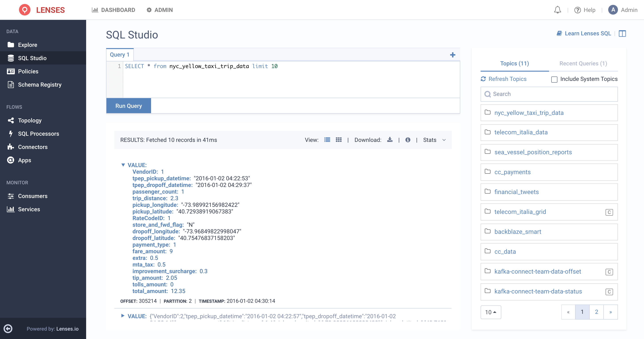Switch results to grid view icon

click(x=339, y=140)
